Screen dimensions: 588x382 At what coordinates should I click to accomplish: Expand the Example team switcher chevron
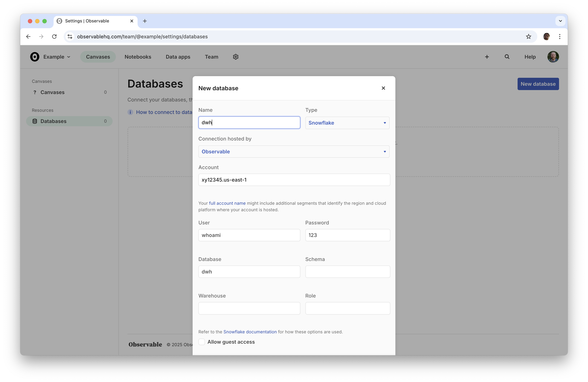click(x=68, y=57)
